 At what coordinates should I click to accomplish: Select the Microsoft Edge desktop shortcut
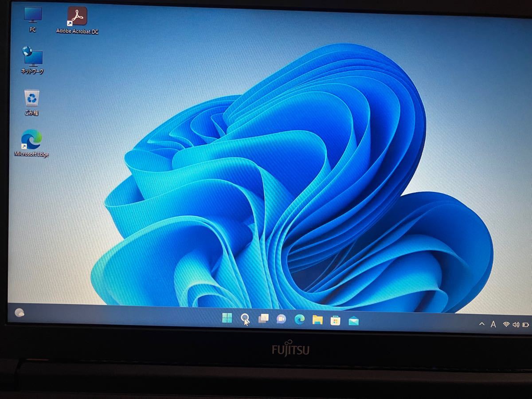(31, 143)
